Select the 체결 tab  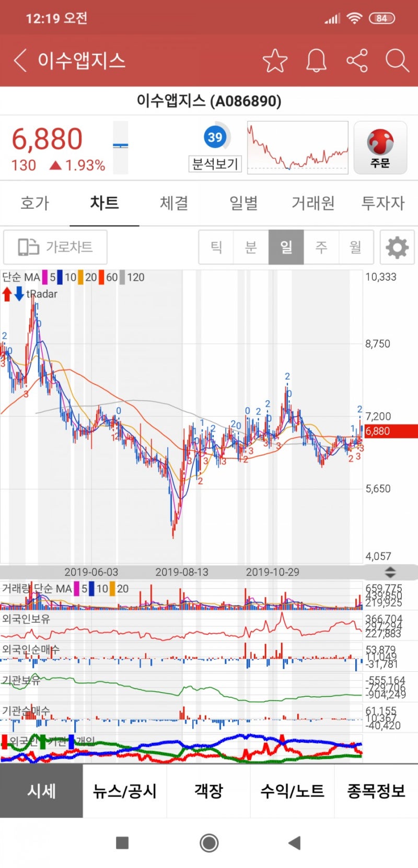[x=174, y=203]
